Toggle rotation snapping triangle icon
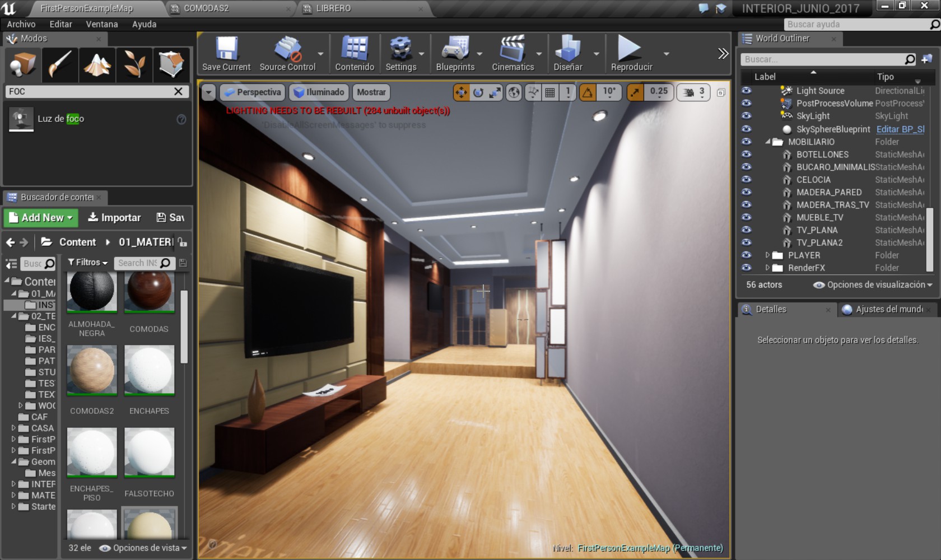The image size is (941, 560). tap(588, 92)
